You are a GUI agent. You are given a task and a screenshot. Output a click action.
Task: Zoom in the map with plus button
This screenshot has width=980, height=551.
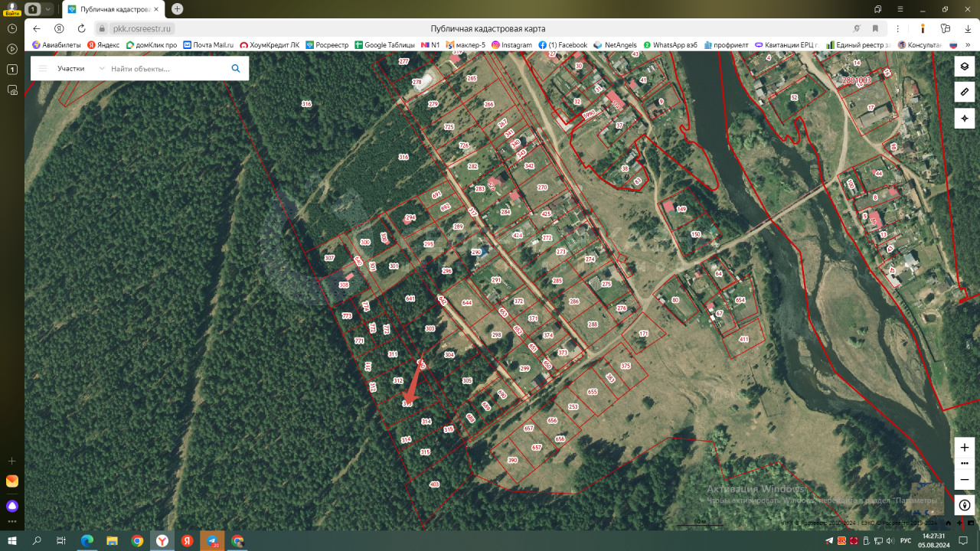pos(964,447)
